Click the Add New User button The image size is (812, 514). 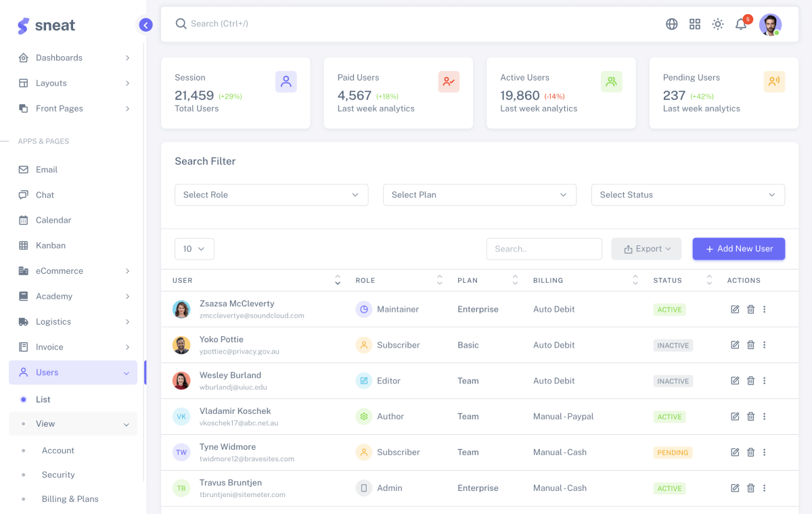[x=738, y=249]
